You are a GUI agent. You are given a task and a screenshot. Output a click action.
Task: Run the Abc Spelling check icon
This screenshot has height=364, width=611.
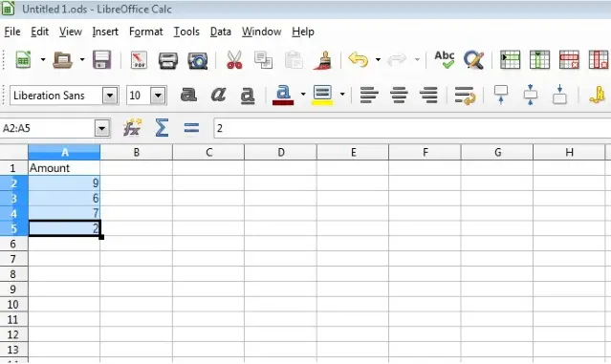[445, 60]
